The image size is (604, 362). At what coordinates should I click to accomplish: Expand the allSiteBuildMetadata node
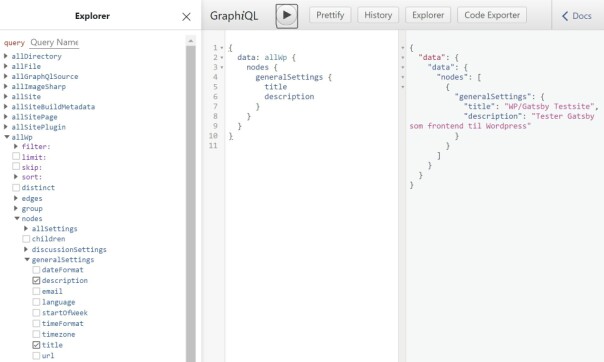pyautogui.click(x=6, y=106)
